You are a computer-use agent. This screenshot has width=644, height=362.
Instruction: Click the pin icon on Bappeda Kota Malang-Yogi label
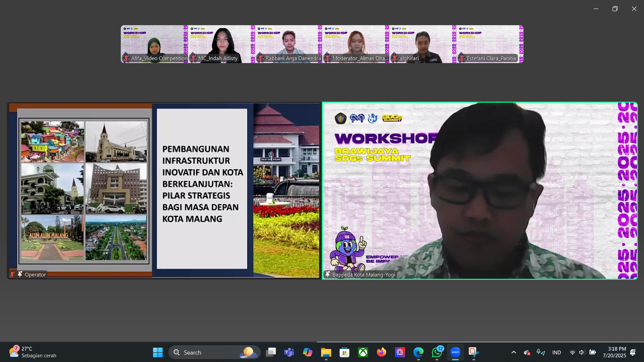pyautogui.click(x=328, y=274)
